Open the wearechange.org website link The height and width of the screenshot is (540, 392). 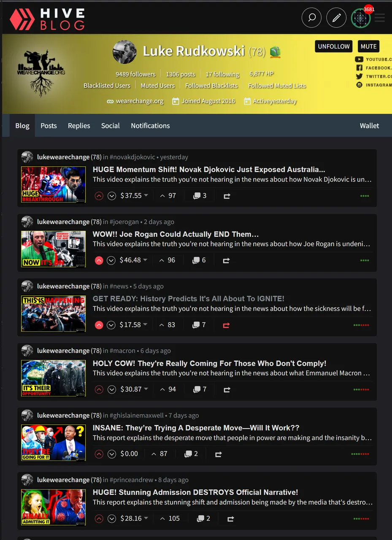tap(140, 101)
